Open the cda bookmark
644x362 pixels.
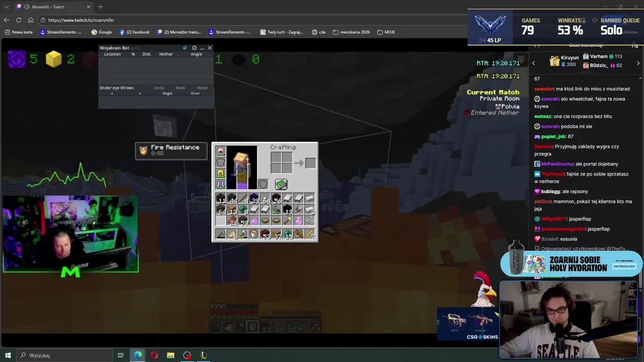tap(318, 32)
